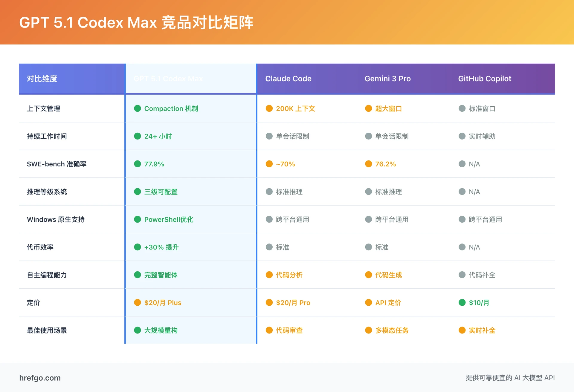The image size is (574, 392).
Task: Toggle the green marker beside PowerShell优化
Action: [x=137, y=219]
